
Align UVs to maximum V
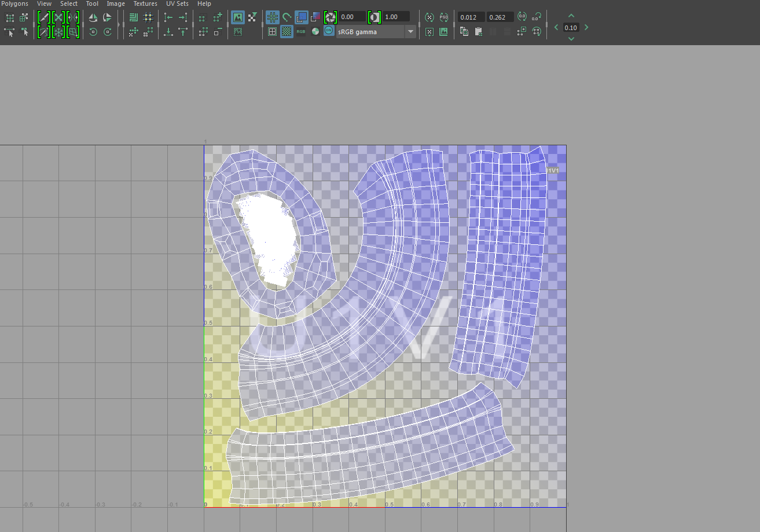183,32
